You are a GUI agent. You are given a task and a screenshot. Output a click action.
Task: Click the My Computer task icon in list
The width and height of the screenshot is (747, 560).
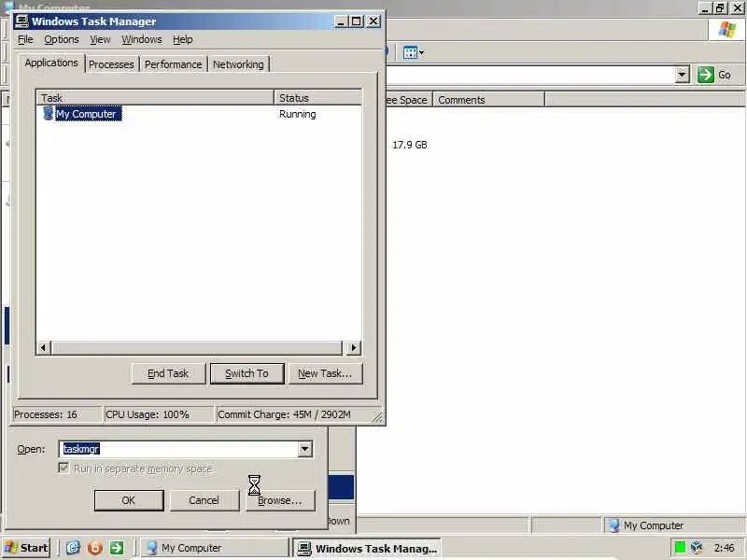48,114
